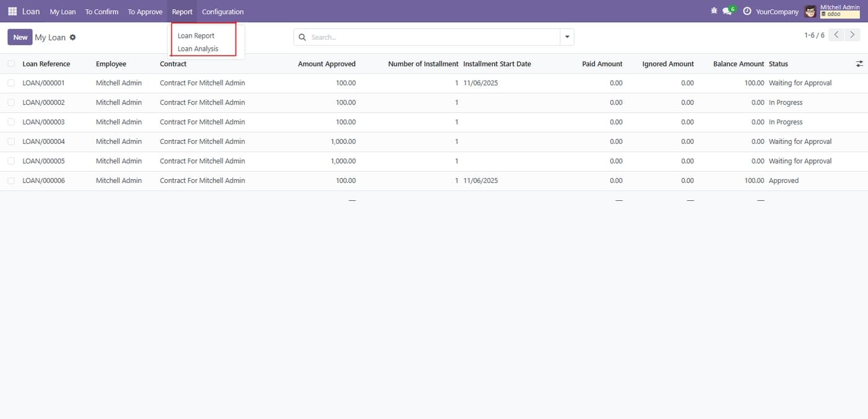The height and width of the screenshot is (419, 868).
Task: Open the LOAN/000002 record
Action: (43, 102)
